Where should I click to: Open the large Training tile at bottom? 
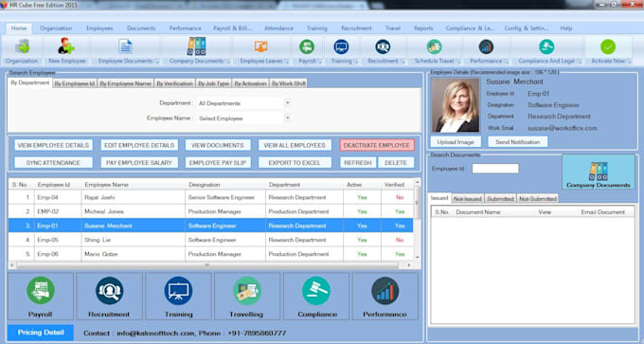(178, 297)
